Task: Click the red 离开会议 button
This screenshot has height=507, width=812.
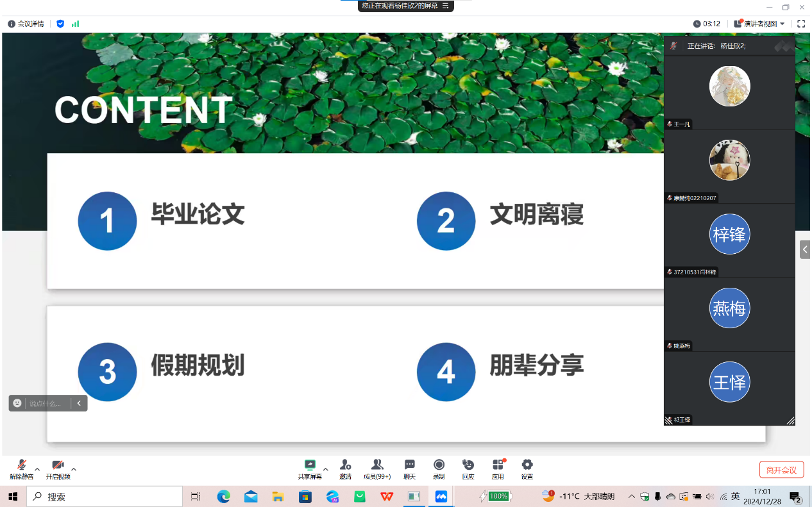Action: click(781, 470)
